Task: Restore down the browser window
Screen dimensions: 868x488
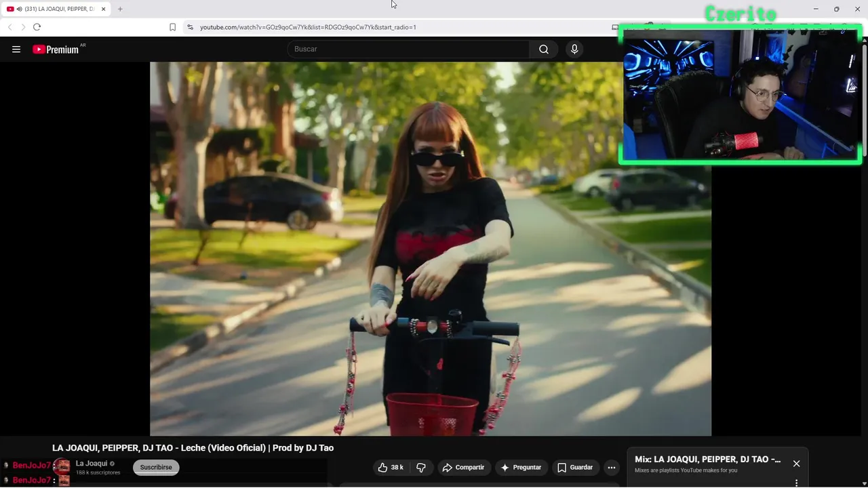Action: tap(836, 9)
